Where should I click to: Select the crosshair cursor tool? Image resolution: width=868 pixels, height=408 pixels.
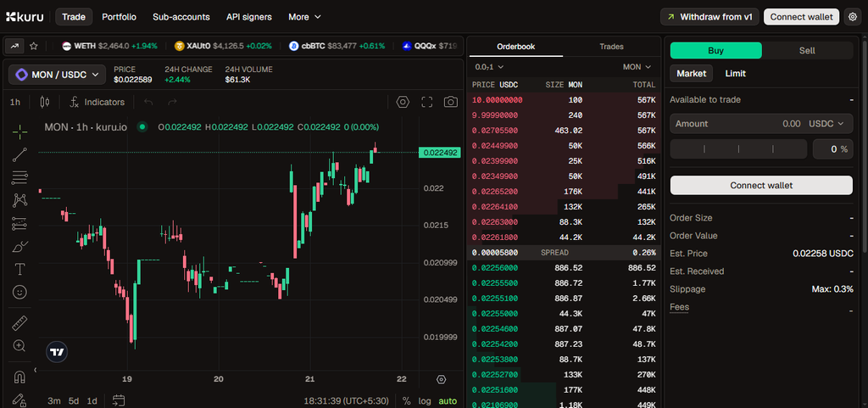20,131
